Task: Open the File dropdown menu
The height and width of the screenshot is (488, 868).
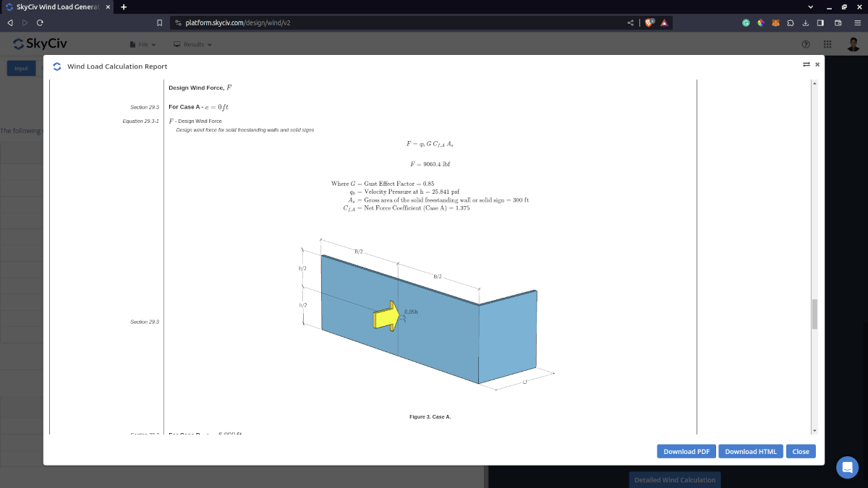Action: 142,45
